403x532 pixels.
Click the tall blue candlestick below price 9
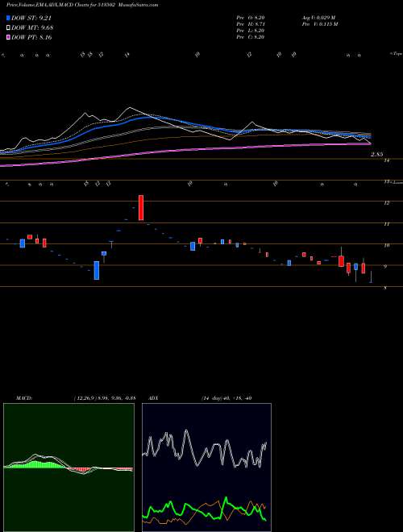pyautogui.click(x=97, y=270)
